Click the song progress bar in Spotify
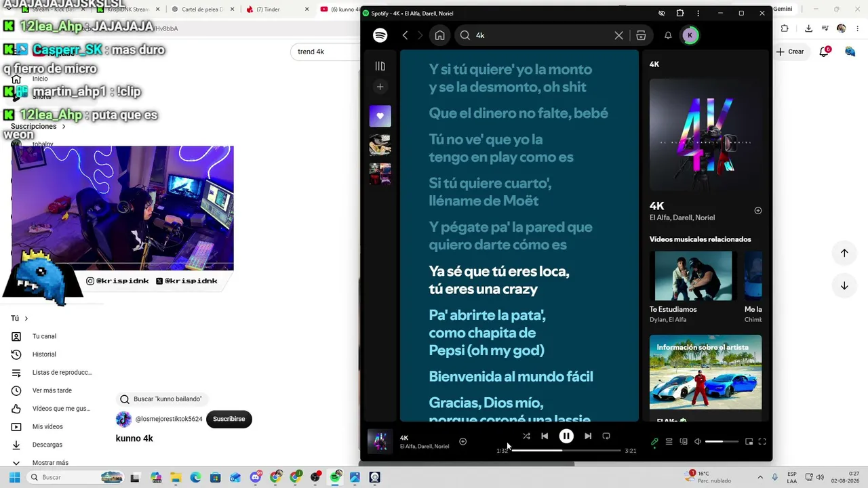 pyautogui.click(x=566, y=450)
